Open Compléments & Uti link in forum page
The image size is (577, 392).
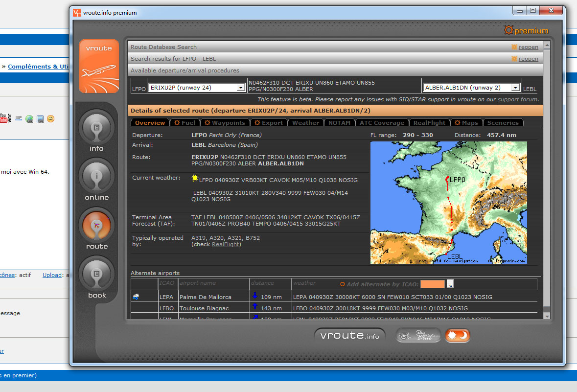click(x=38, y=66)
